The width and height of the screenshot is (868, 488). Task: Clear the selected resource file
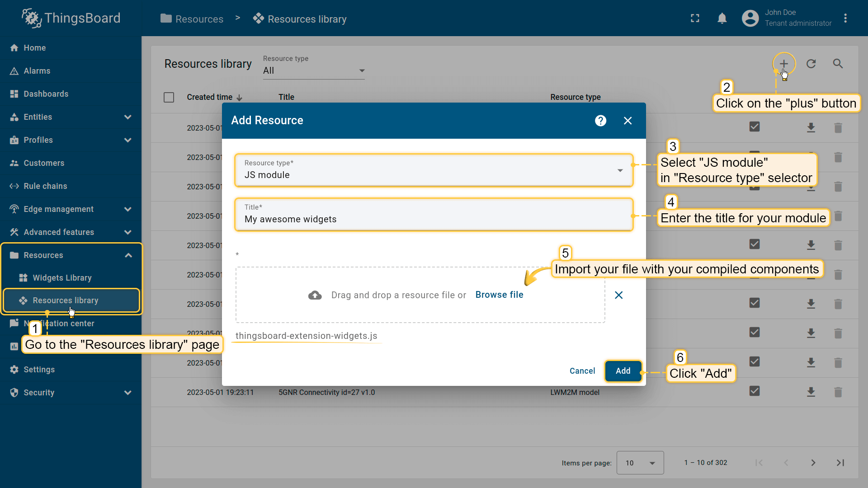pyautogui.click(x=619, y=295)
